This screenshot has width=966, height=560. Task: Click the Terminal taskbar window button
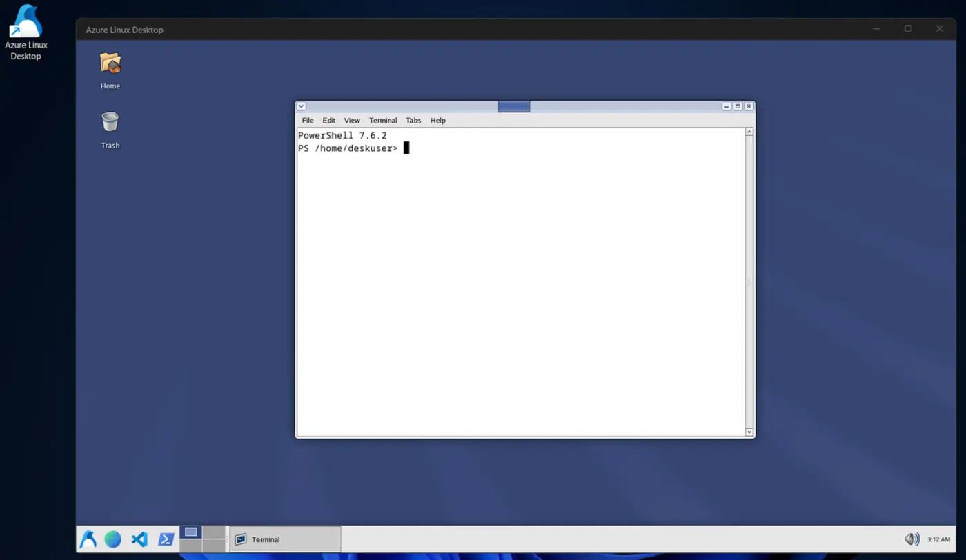(x=285, y=539)
